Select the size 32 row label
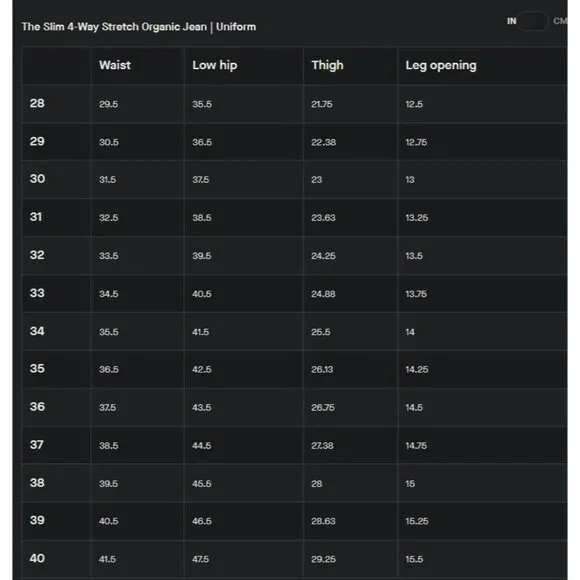The image size is (580, 580). (x=37, y=255)
